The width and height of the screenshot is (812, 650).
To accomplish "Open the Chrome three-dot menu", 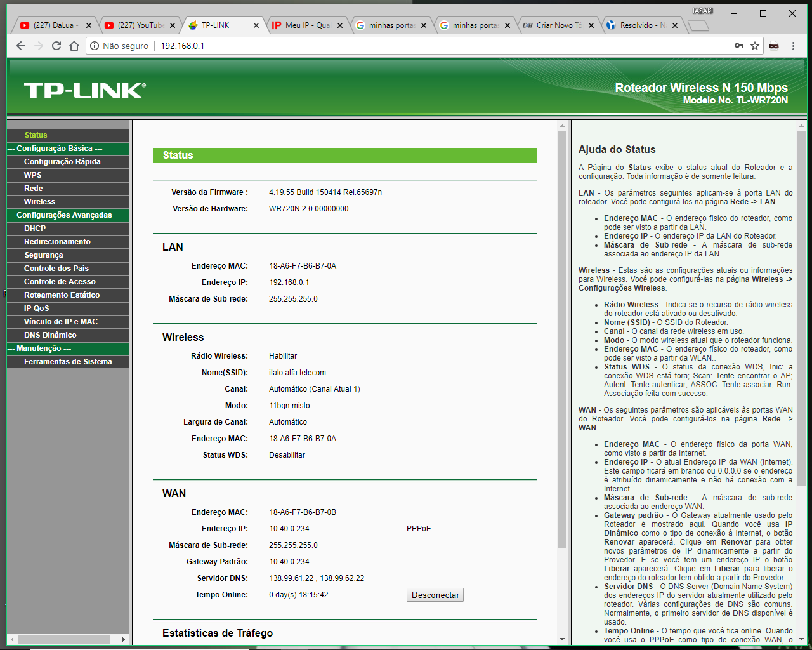I will [793, 46].
